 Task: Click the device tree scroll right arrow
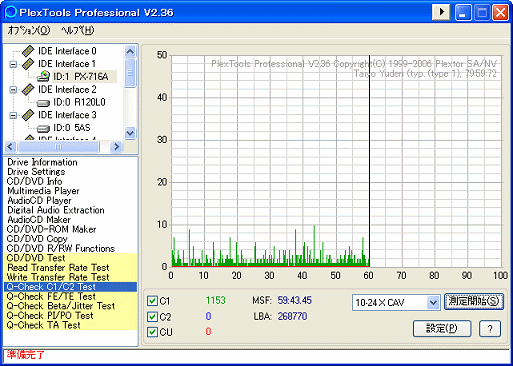tap(116, 146)
